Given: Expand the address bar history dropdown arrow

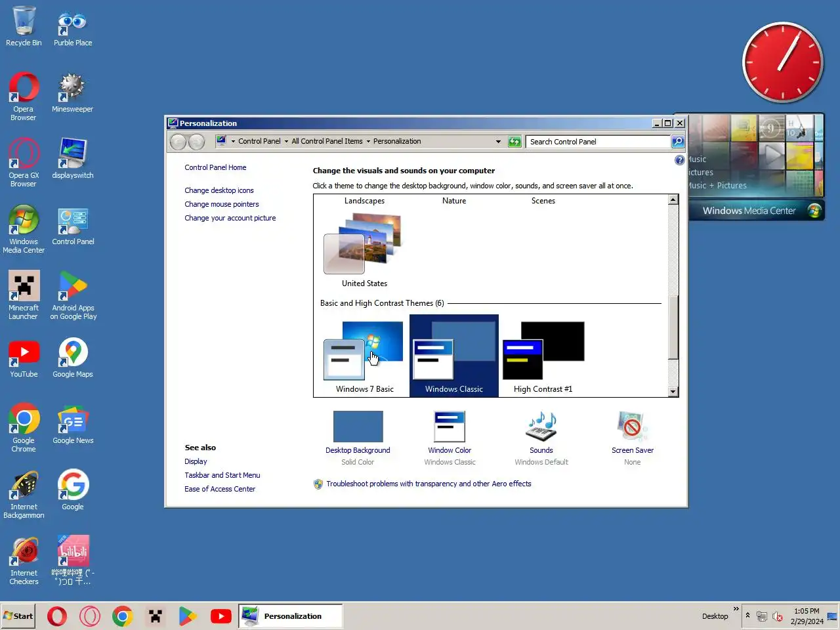Looking at the screenshot, I should click(x=498, y=141).
